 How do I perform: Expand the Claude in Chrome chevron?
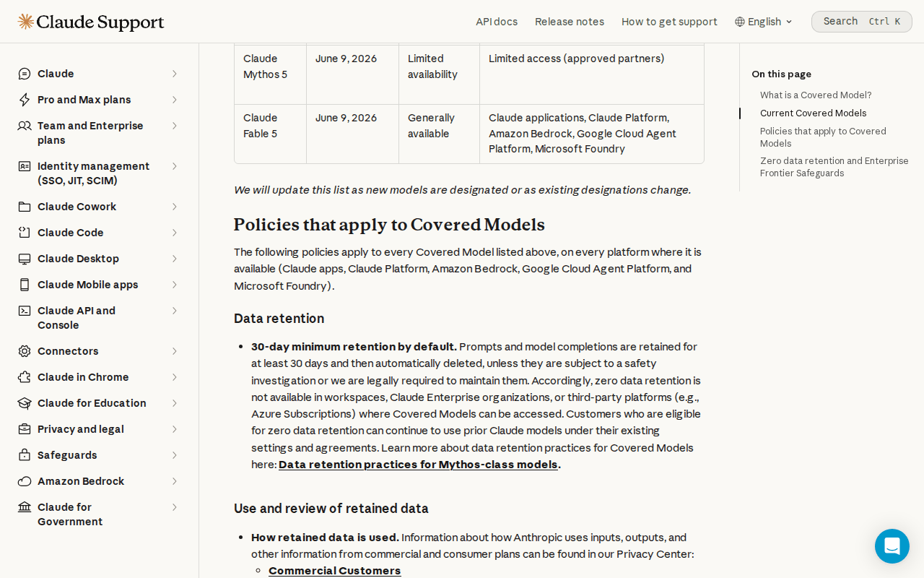(174, 377)
